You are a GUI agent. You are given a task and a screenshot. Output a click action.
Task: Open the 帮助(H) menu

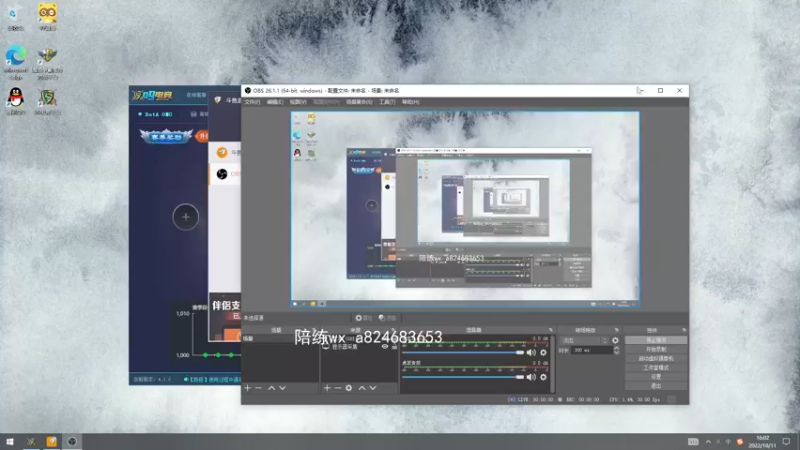(x=410, y=102)
